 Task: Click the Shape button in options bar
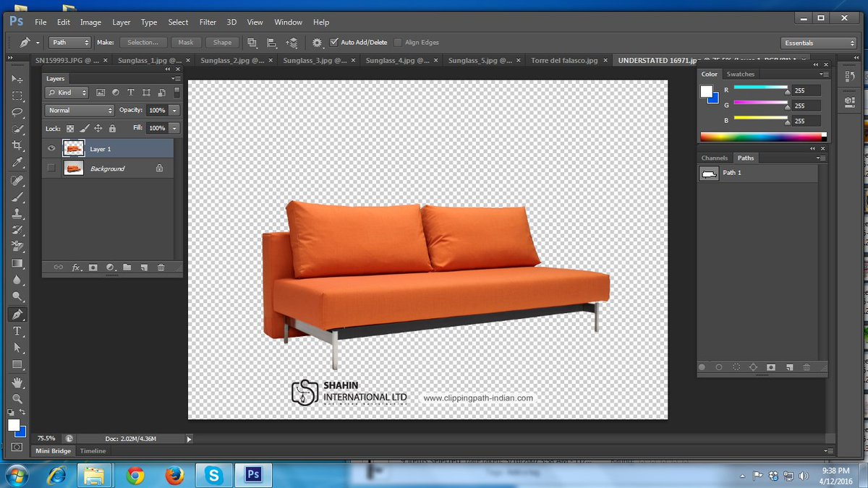[223, 43]
